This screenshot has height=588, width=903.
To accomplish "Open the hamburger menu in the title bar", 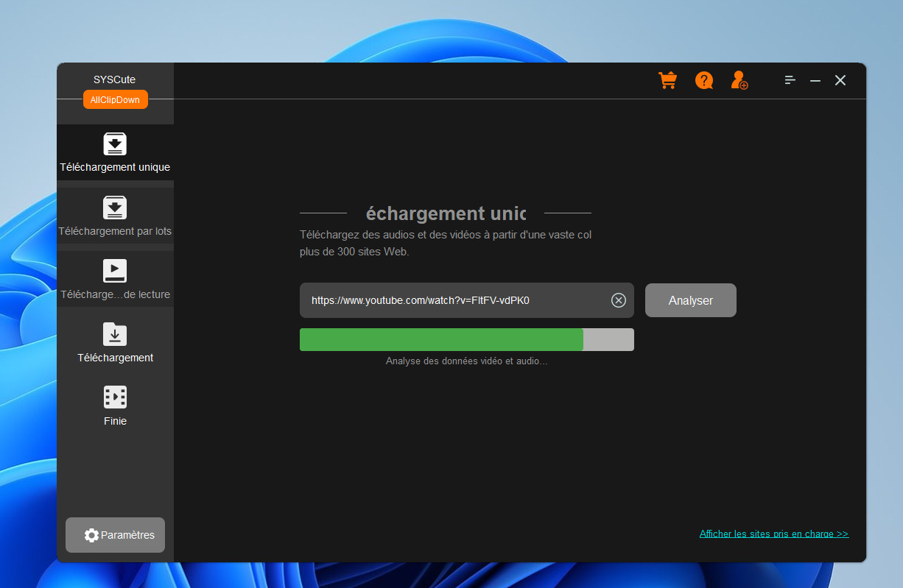I will tap(790, 80).
